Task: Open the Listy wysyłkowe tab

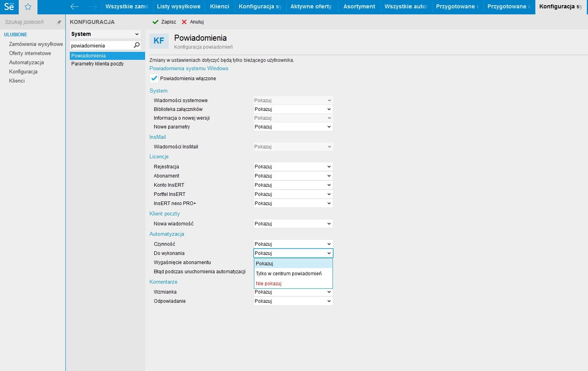Action: point(179,6)
